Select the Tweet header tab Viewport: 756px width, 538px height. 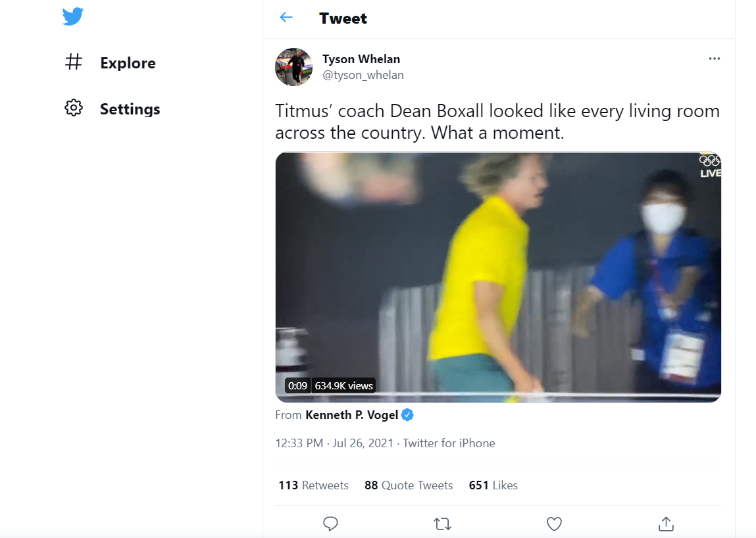(x=343, y=18)
